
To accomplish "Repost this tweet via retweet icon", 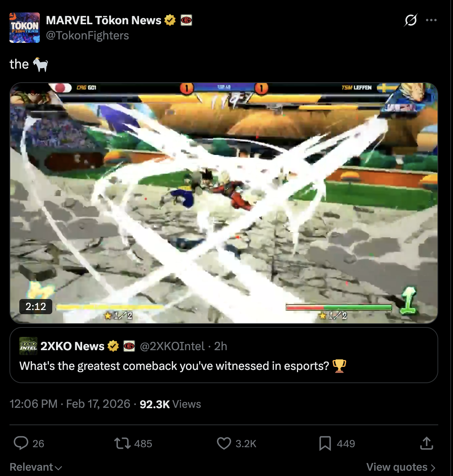I will point(122,443).
